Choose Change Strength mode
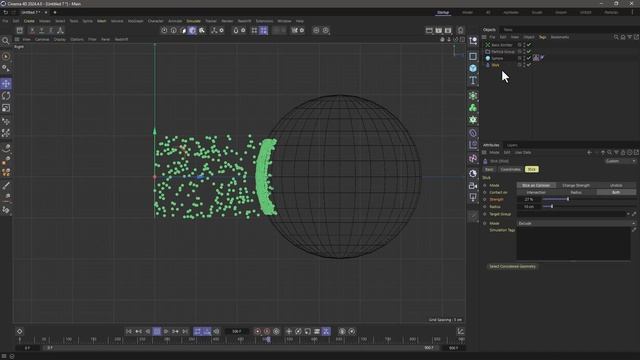The image size is (640, 360). point(576,185)
